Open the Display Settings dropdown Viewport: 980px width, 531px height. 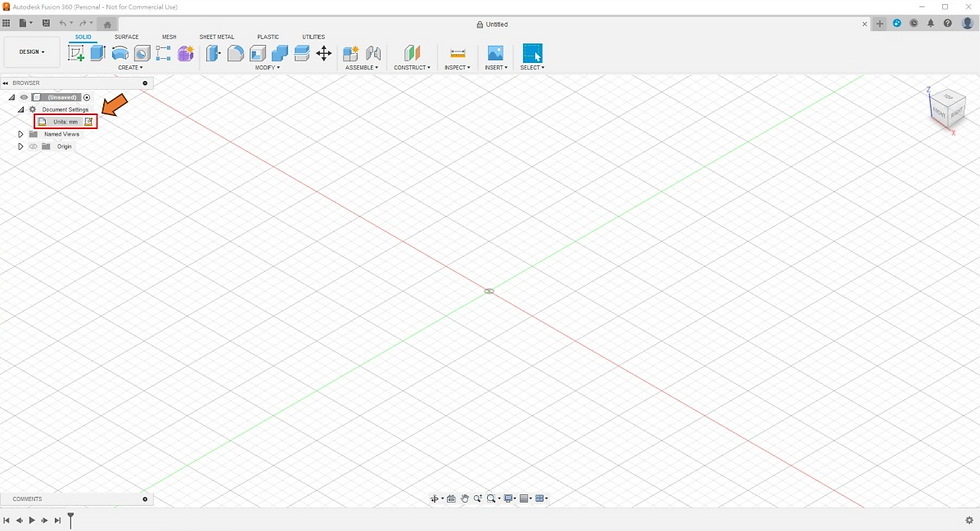click(509, 499)
